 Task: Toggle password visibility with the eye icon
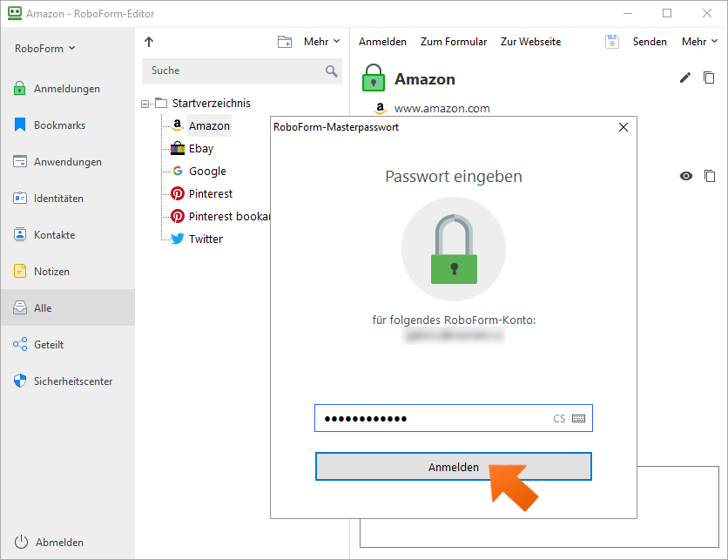click(x=685, y=176)
